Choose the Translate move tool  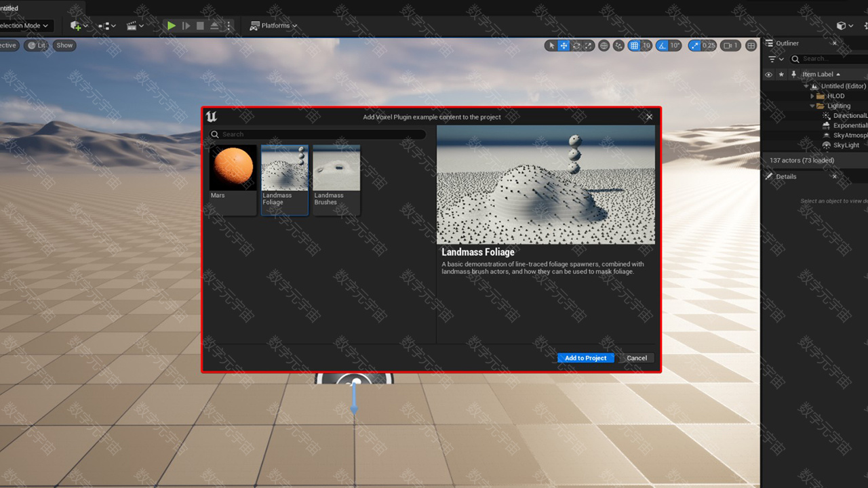tap(564, 45)
